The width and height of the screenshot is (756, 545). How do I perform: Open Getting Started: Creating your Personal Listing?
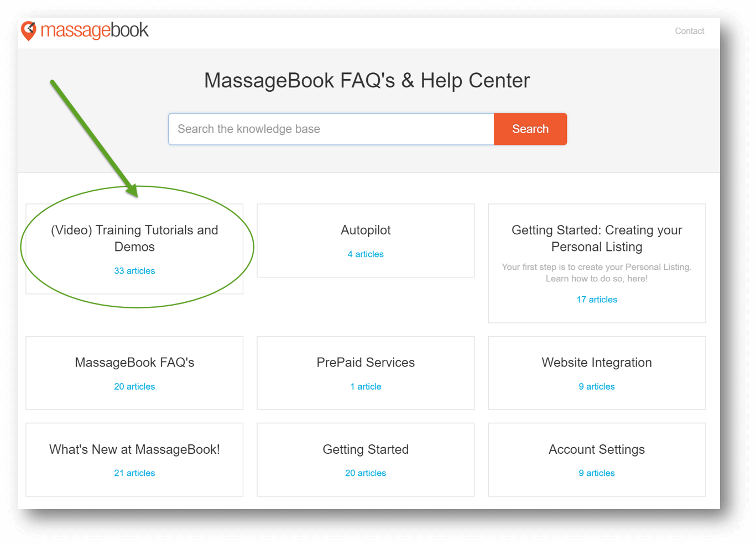[x=597, y=238]
